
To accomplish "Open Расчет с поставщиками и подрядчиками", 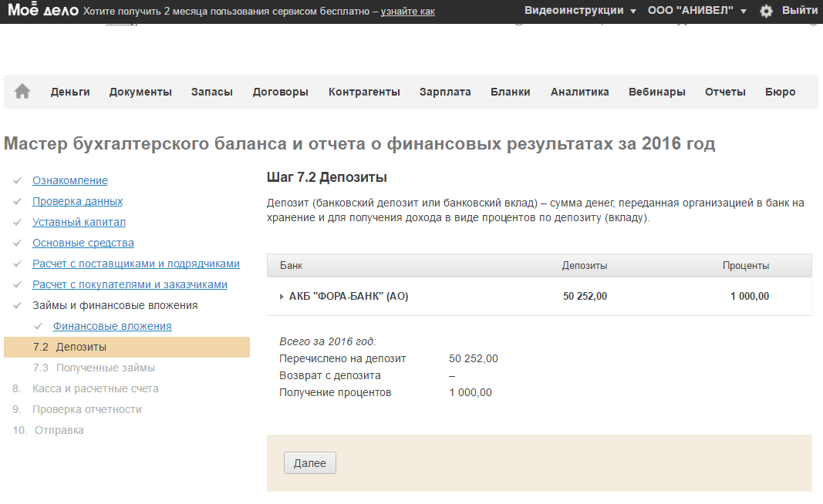I will point(136,264).
